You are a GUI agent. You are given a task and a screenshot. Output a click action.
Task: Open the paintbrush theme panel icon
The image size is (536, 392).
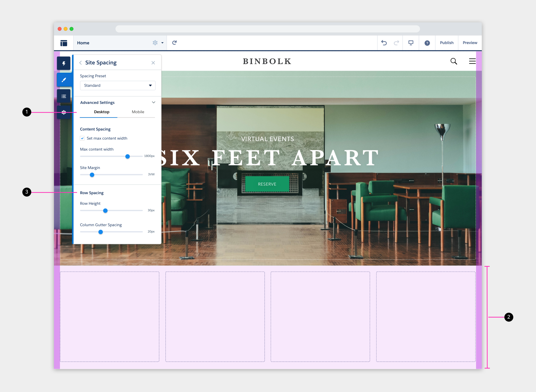coord(64,80)
